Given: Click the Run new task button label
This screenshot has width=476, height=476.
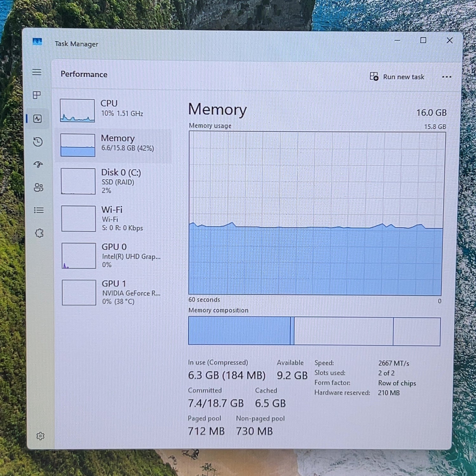Looking at the screenshot, I should [x=404, y=77].
